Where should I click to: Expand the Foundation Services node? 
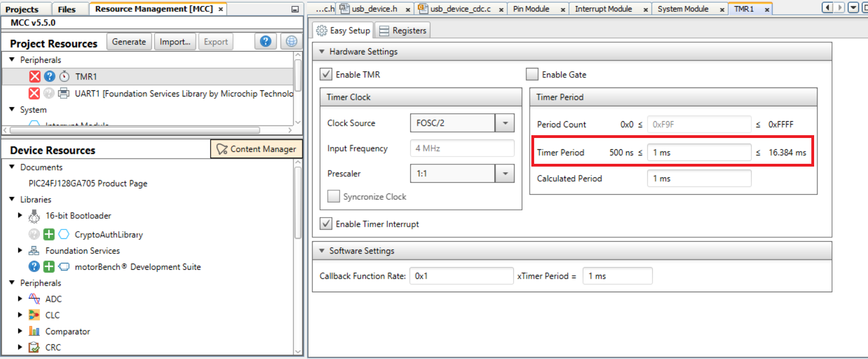coord(21,251)
